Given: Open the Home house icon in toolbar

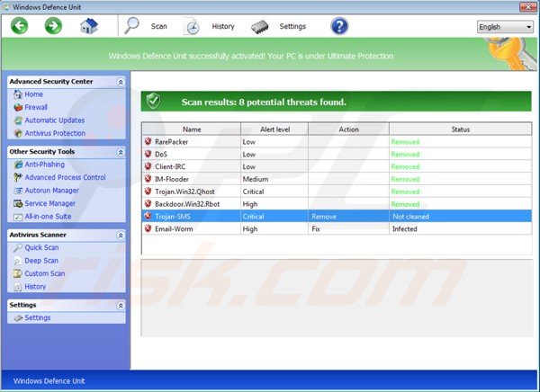Looking at the screenshot, I should point(88,26).
